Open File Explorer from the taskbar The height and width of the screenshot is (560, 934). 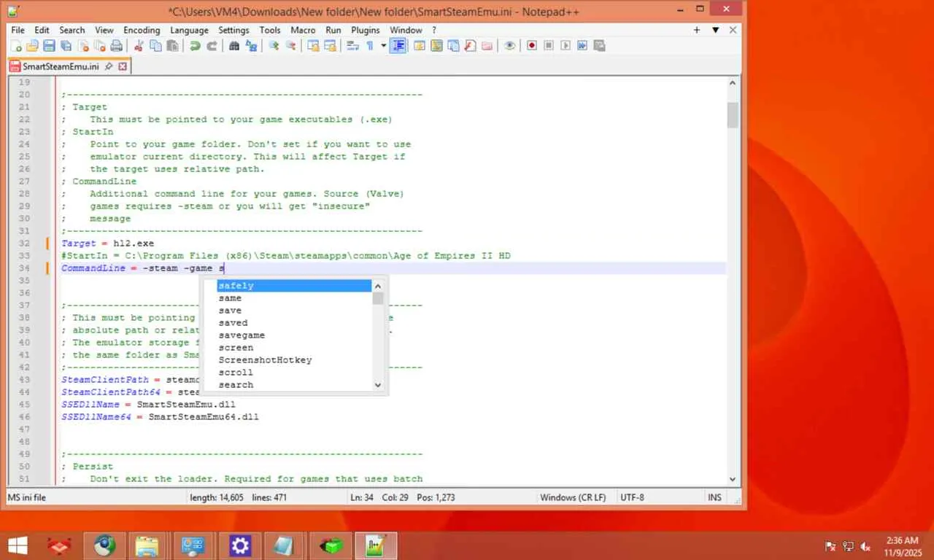pyautogui.click(x=147, y=545)
